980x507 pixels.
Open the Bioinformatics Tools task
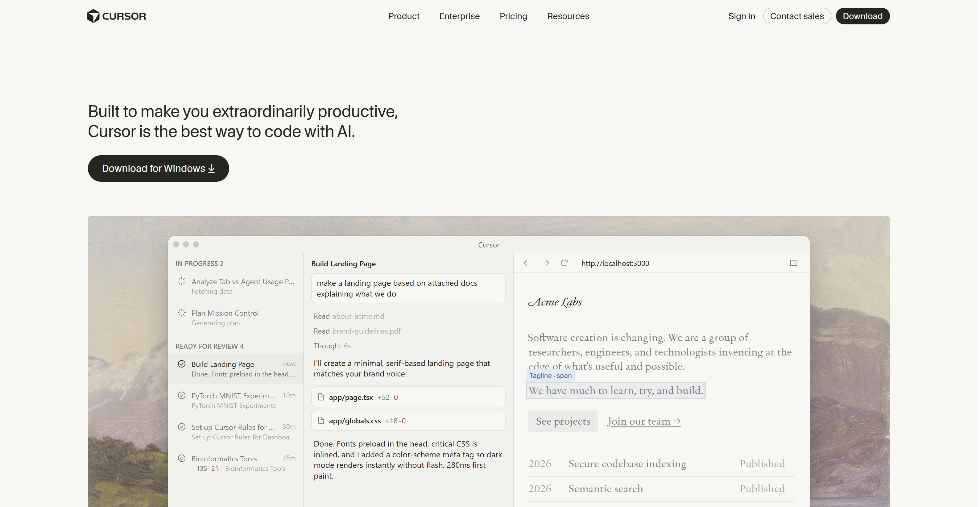[x=236, y=463]
